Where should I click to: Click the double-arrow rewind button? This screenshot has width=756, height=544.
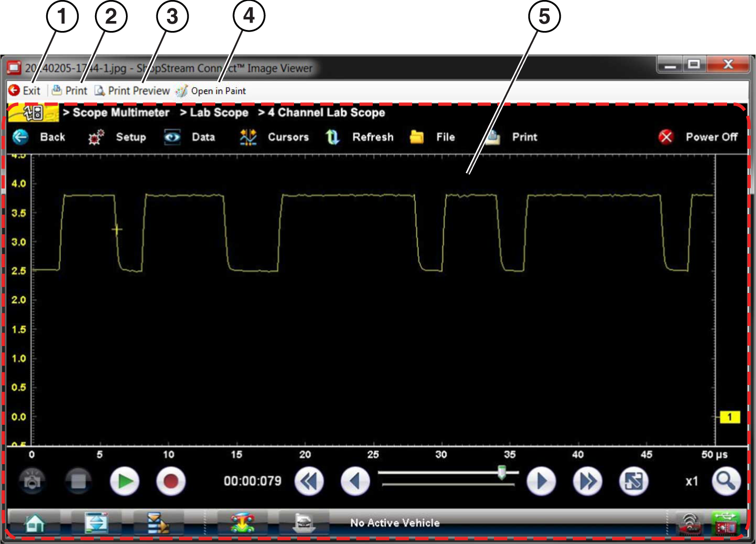[309, 481]
